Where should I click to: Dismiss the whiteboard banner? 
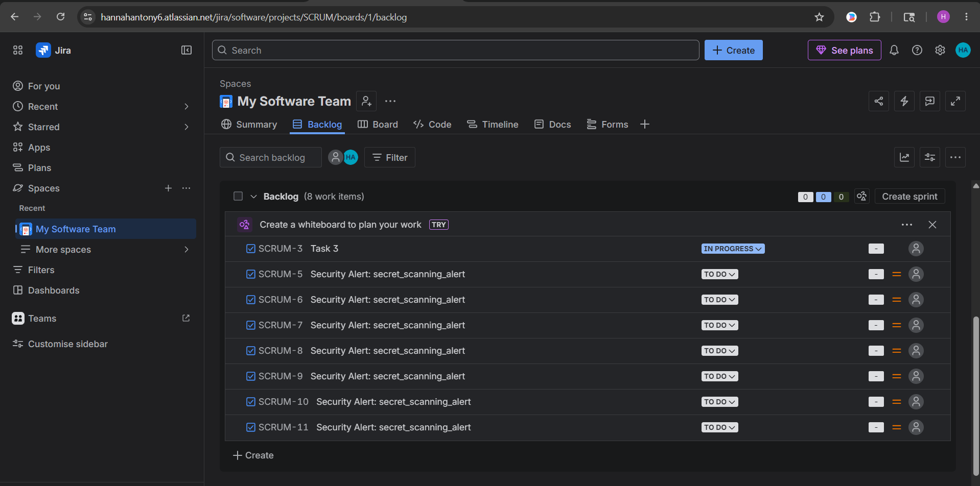click(932, 225)
